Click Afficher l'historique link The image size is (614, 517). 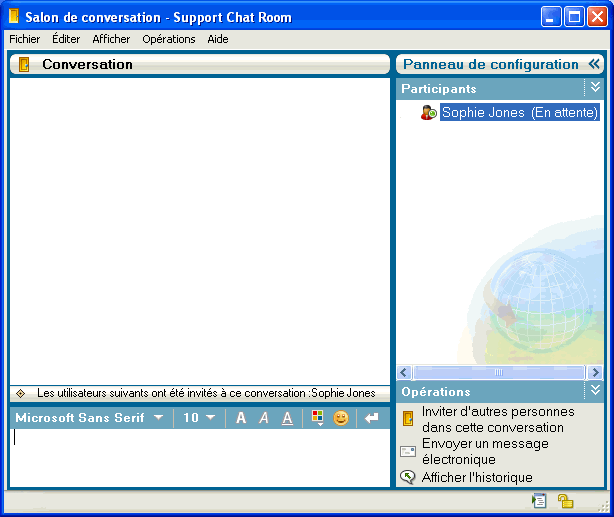tap(477, 477)
